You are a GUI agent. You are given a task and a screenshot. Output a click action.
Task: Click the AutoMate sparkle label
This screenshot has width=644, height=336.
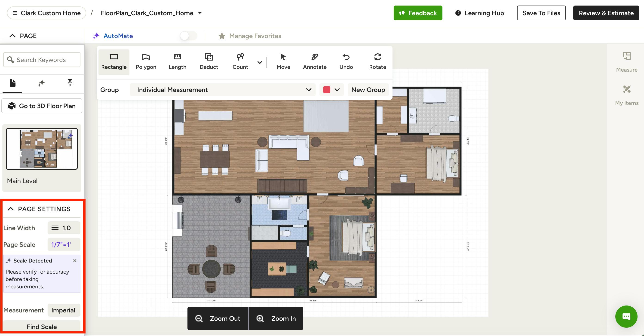tap(113, 36)
